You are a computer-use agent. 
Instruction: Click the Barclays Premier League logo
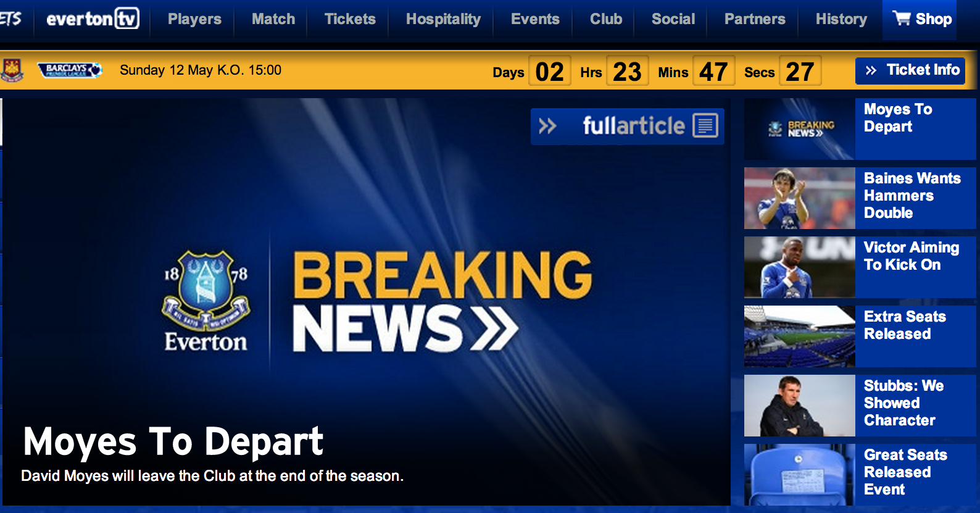70,70
